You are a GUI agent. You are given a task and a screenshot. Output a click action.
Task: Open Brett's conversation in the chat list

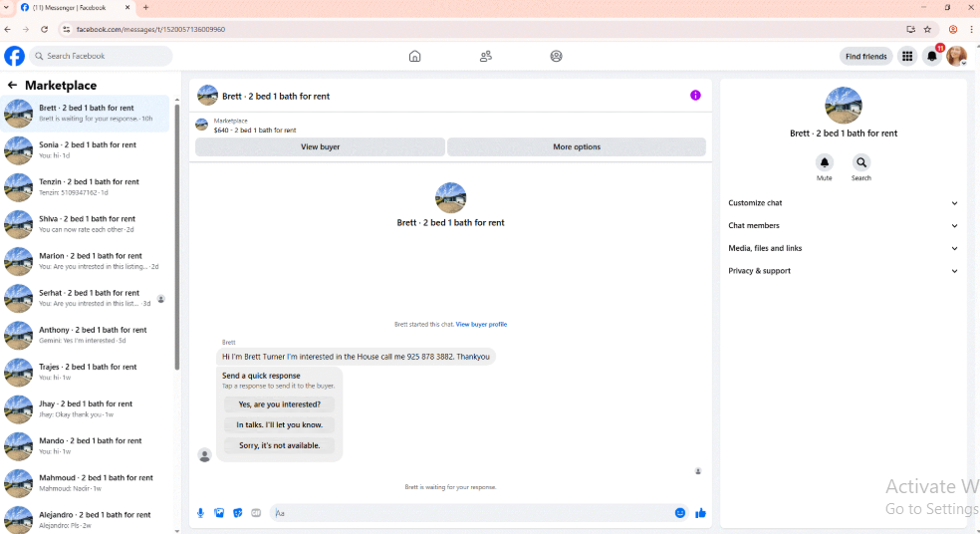pos(86,114)
